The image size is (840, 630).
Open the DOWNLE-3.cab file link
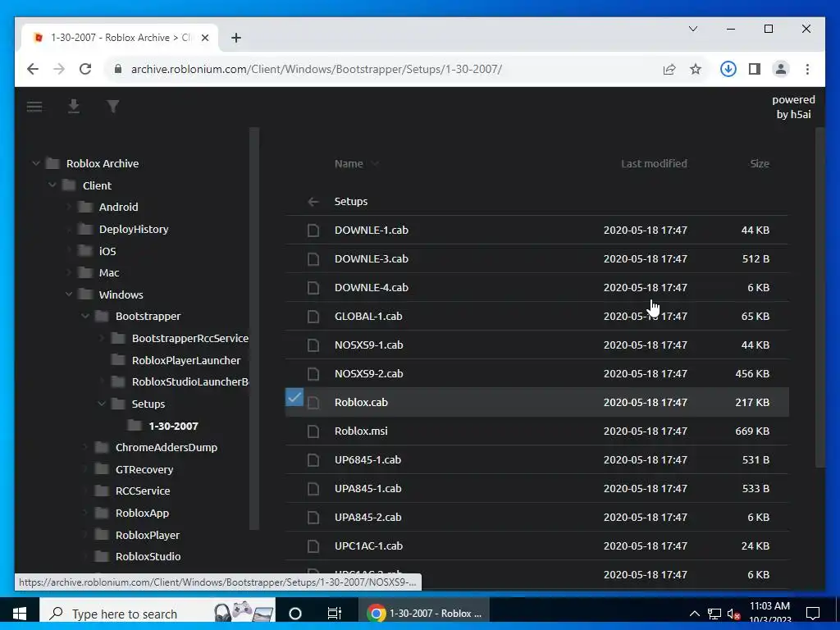pyautogui.click(x=372, y=258)
